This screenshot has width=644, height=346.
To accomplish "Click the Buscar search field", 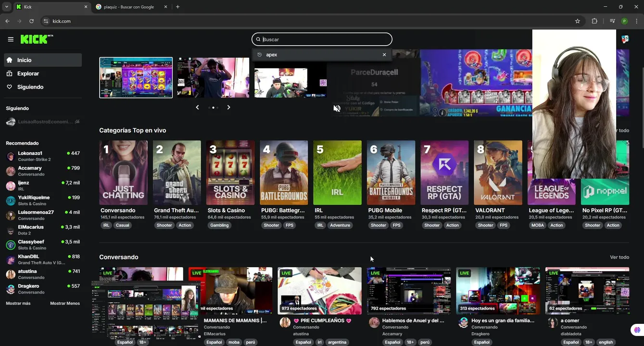I will click(x=322, y=39).
